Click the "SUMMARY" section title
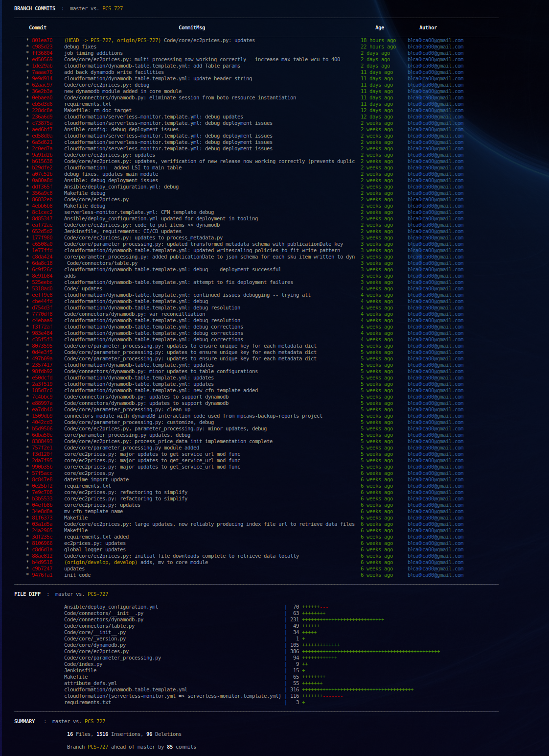 [x=24, y=722]
